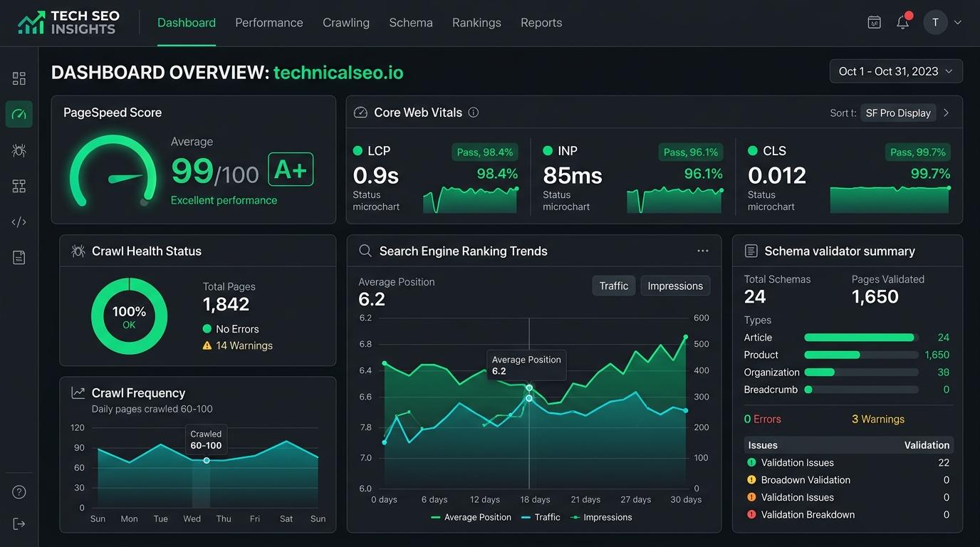Open the bug crawler icon in sidebar

point(19,150)
